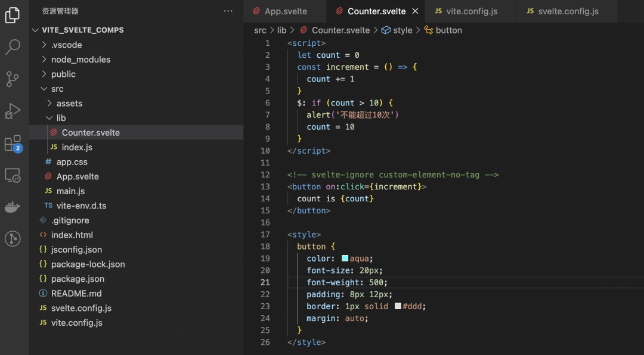Click the Counter.svelte breadcrumb segment
The height and width of the screenshot is (355, 644).
click(x=335, y=30)
